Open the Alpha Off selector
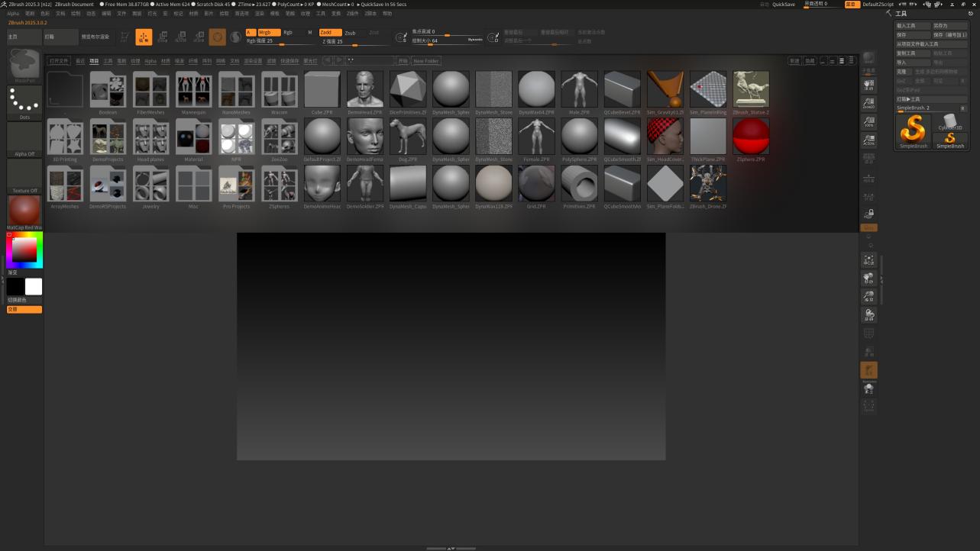 [24, 137]
